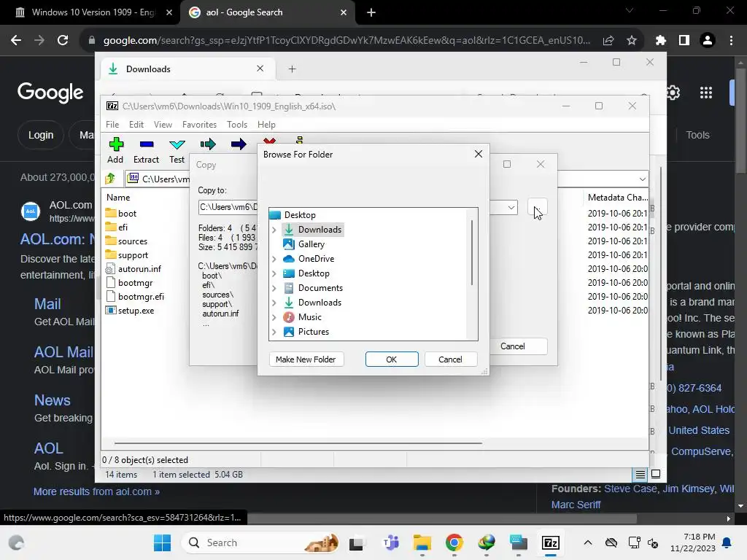Click the up-folder icon beside the 7-Zip address bar
Image resolution: width=747 pixels, height=560 pixels.
(111, 179)
